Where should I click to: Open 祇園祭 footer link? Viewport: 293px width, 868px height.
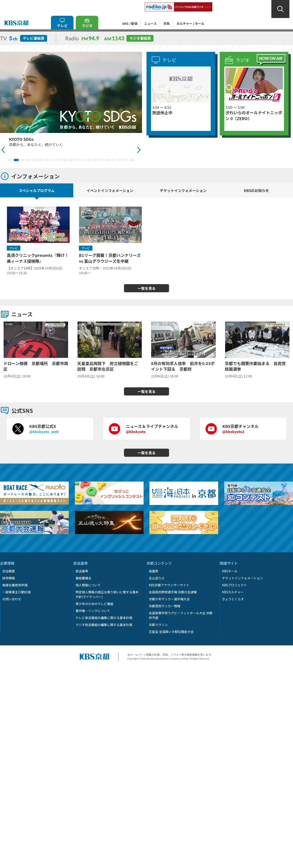pyautogui.click(x=153, y=571)
